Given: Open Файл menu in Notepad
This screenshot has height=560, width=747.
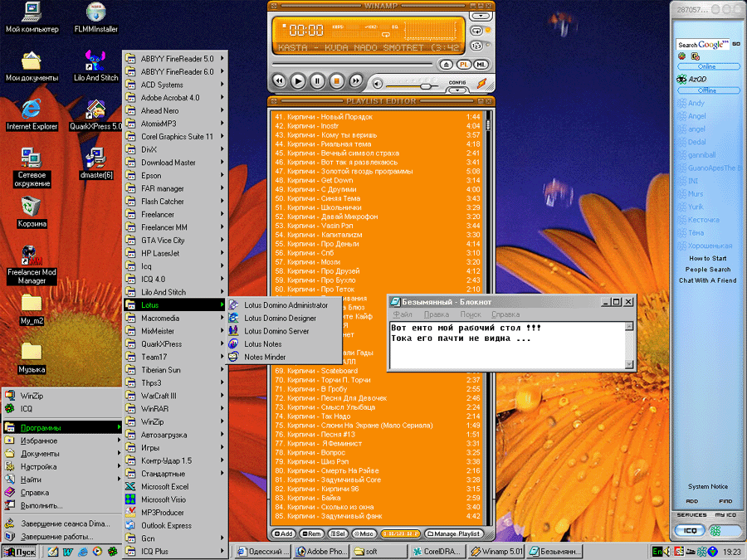Looking at the screenshot, I should tap(403, 314).
